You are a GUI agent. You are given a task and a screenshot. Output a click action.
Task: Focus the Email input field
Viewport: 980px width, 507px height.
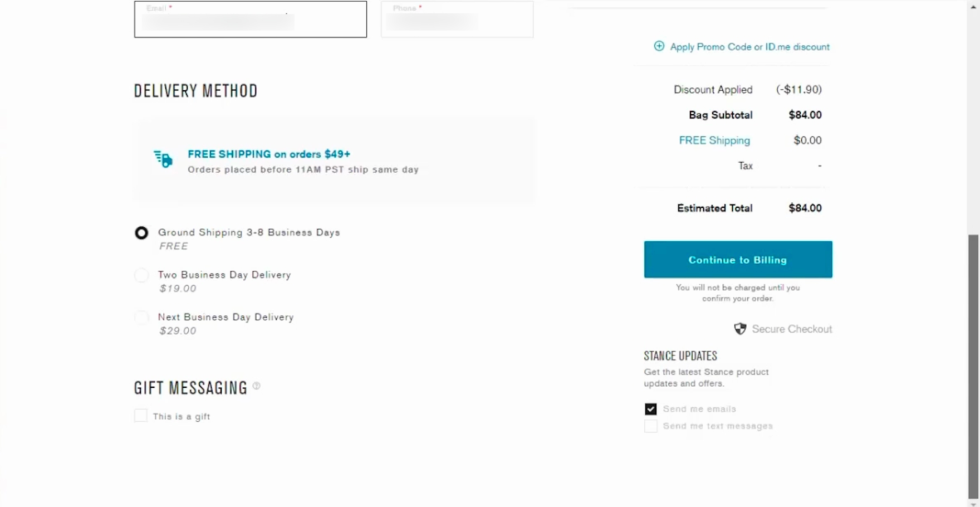tap(250, 20)
